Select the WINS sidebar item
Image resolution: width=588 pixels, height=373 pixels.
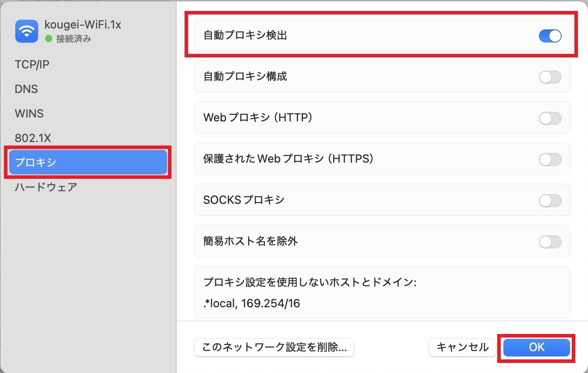pyautogui.click(x=29, y=114)
